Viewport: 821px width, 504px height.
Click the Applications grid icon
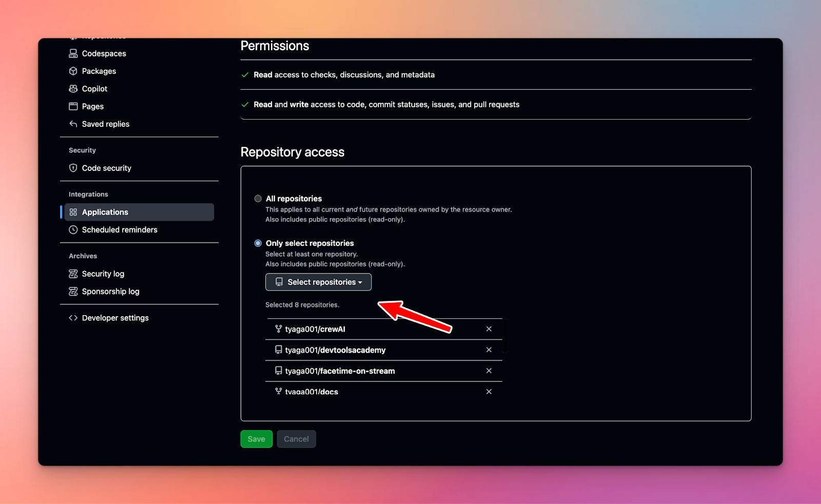(73, 212)
